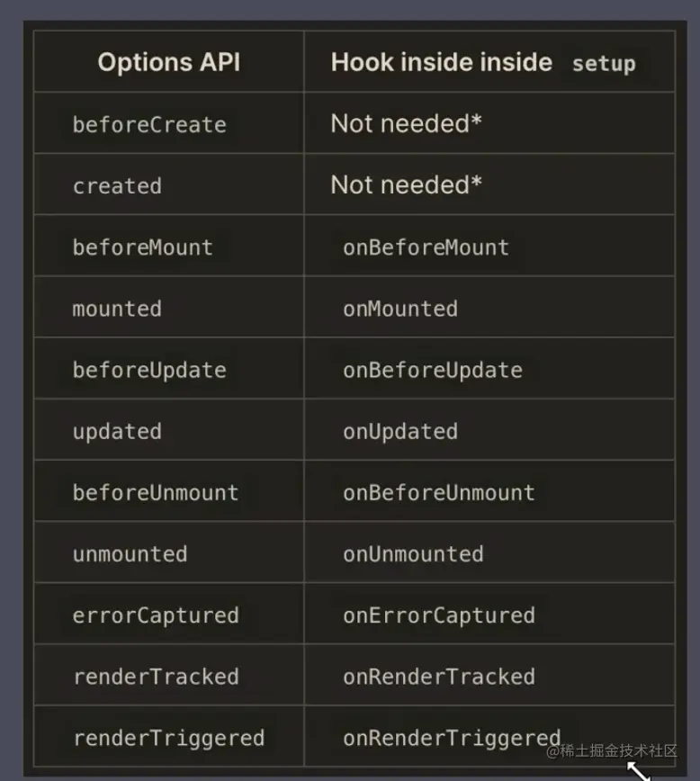Click the onUpdated hook name
The height and width of the screenshot is (781, 700).
(400, 431)
